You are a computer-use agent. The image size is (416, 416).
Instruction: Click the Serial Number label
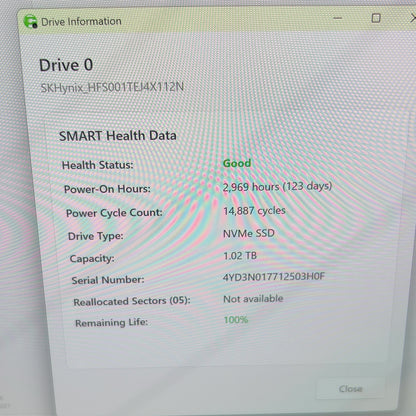coord(108,280)
